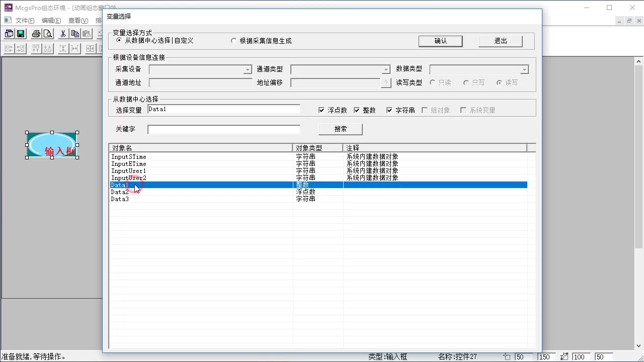This screenshot has width=644, height=362.
Task: Click the project window toolbar icon
Action: tap(9, 34)
